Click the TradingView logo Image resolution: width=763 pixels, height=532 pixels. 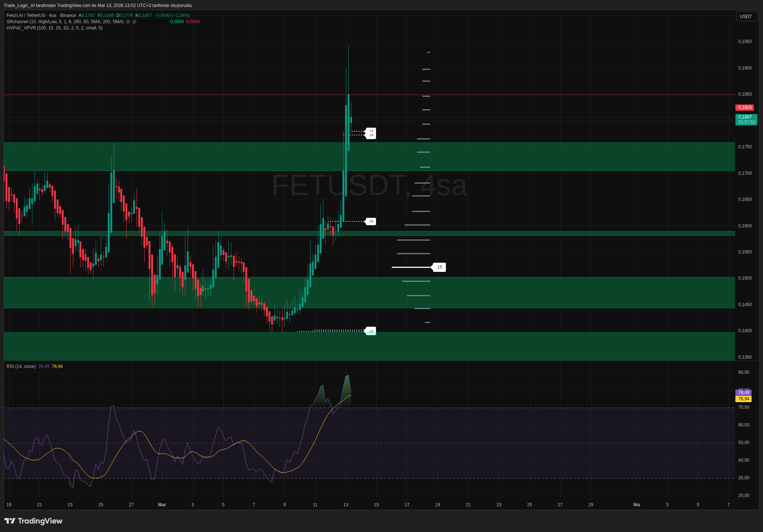click(33, 521)
